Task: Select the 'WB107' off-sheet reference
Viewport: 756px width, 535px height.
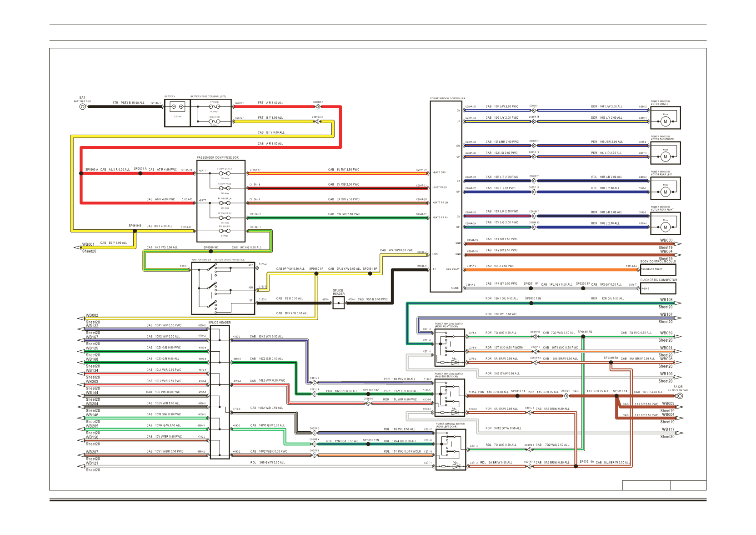Action: [666, 314]
